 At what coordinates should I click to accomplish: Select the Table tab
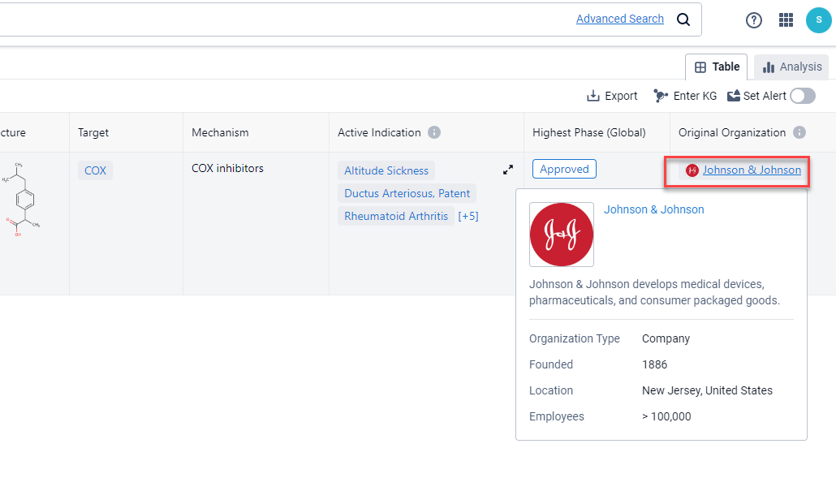[717, 67]
